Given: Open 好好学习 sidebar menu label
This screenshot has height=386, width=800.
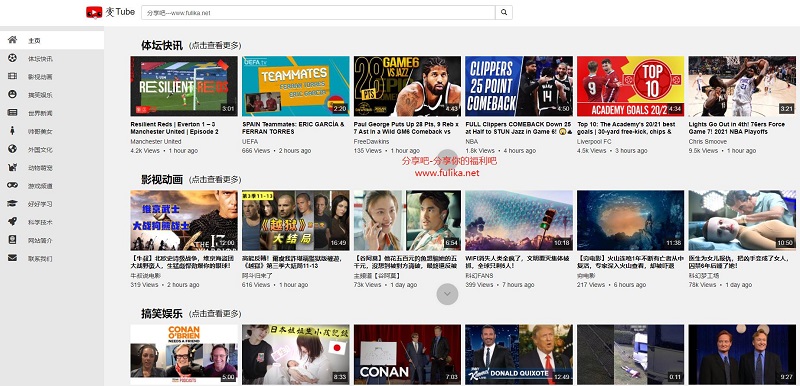Looking at the screenshot, I should click(40, 204).
